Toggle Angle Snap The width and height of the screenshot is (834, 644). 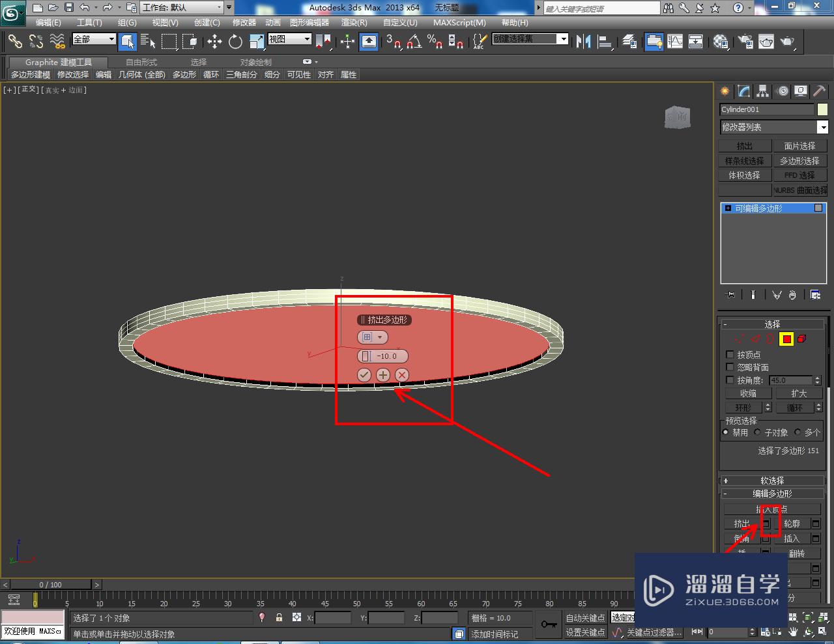click(414, 42)
